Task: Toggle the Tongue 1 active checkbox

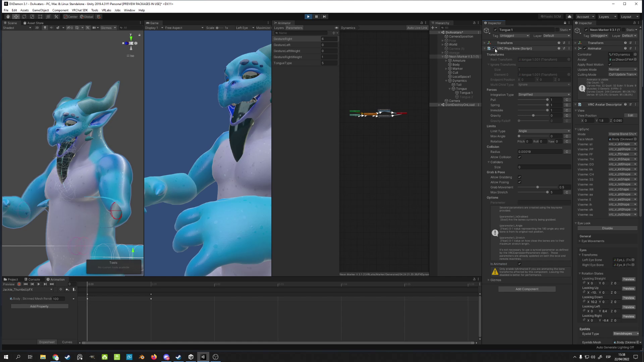Action: [x=495, y=30]
